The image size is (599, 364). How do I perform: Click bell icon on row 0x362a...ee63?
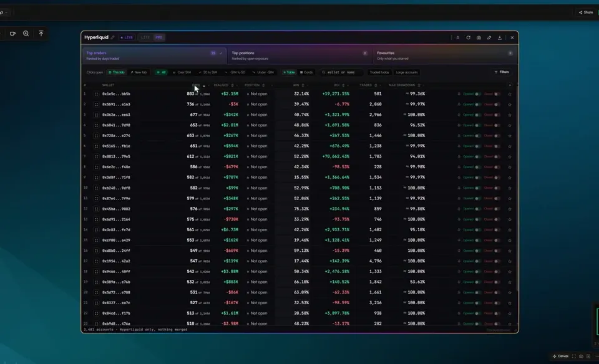click(x=459, y=115)
